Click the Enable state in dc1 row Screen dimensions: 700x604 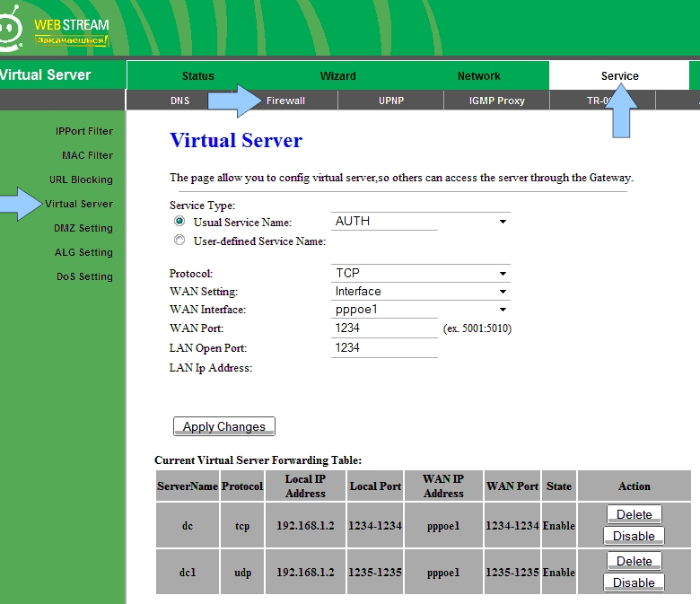tap(559, 572)
